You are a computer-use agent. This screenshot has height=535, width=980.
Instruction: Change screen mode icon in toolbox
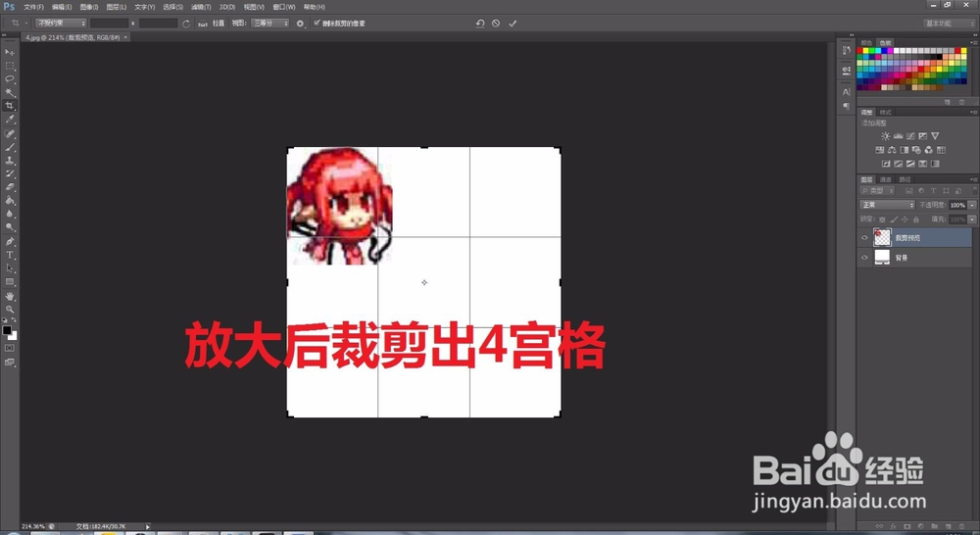coord(10,362)
